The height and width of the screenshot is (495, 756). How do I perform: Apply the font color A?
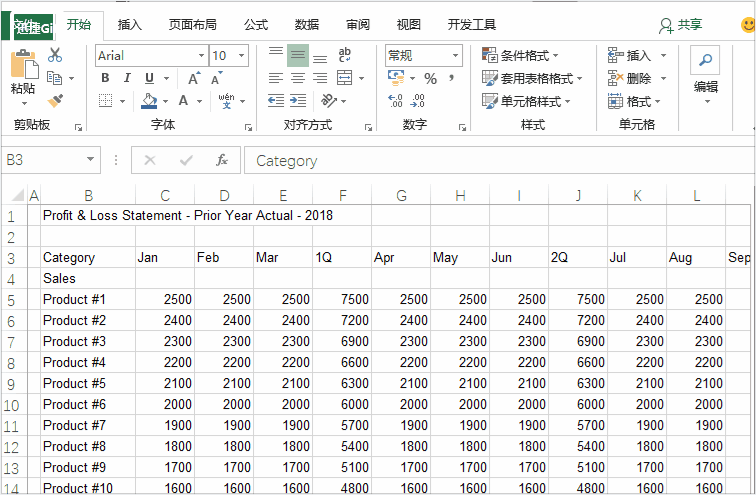coord(183,101)
